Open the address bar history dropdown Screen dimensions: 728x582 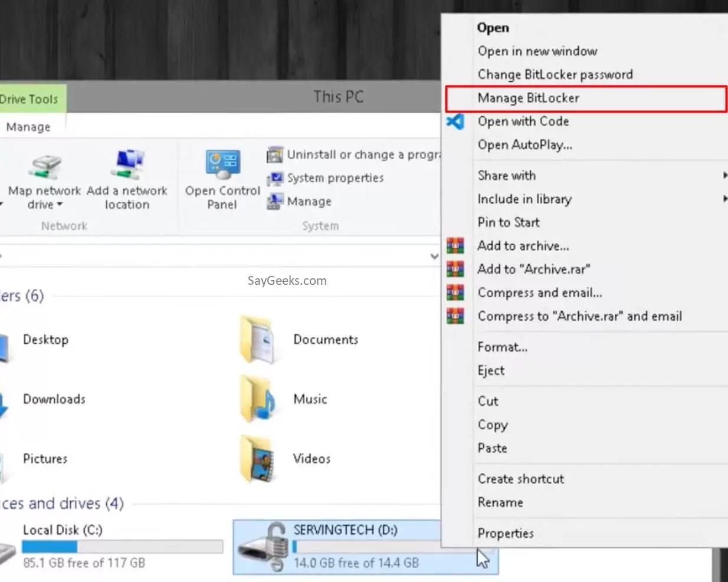click(434, 257)
